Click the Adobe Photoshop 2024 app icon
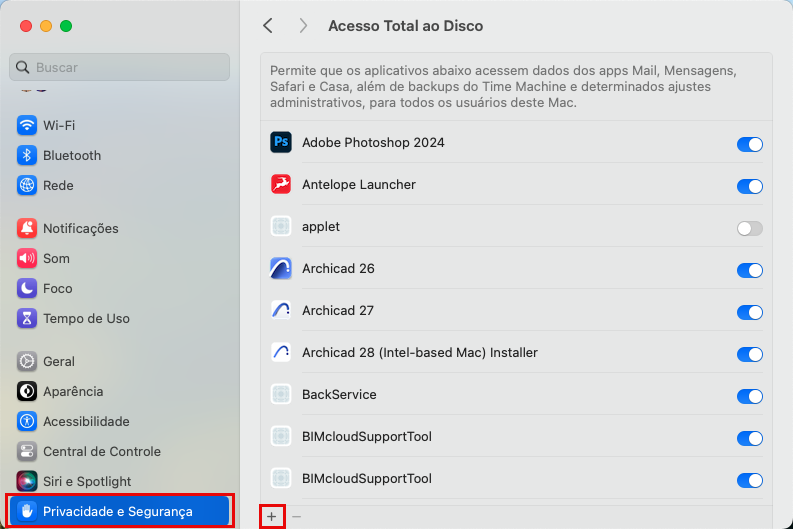The image size is (793, 530). pos(281,142)
